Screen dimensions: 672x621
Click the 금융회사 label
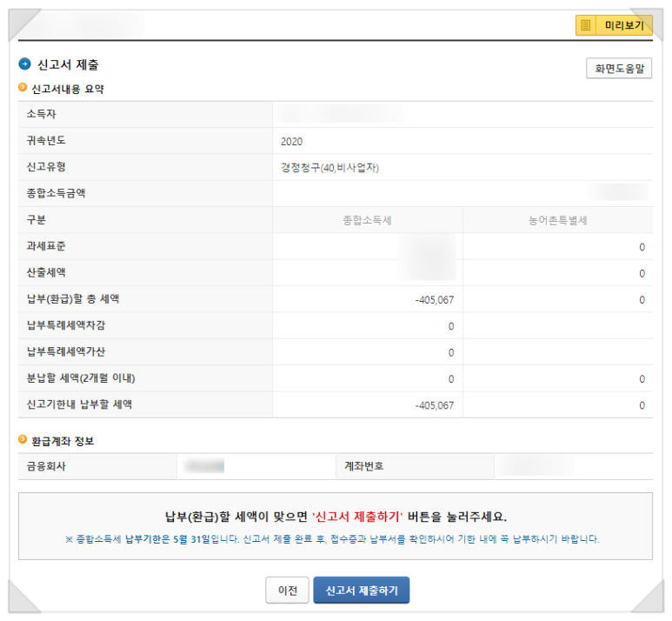(46, 466)
